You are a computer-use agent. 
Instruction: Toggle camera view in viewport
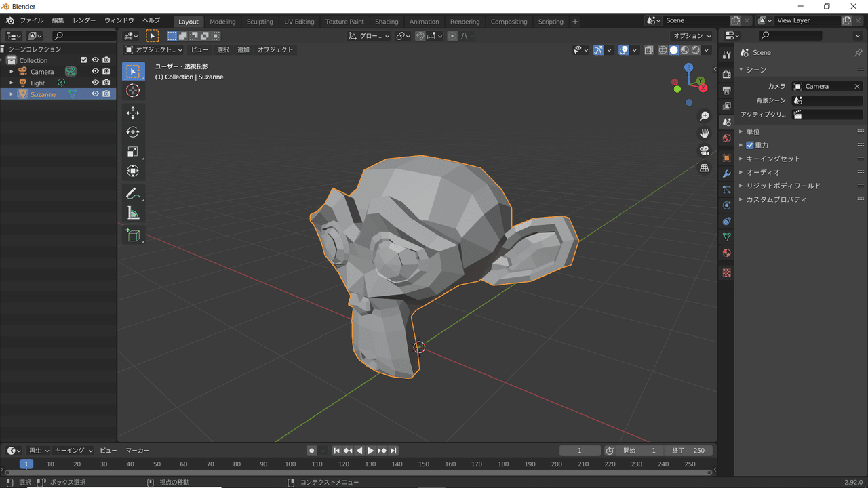pos(704,150)
